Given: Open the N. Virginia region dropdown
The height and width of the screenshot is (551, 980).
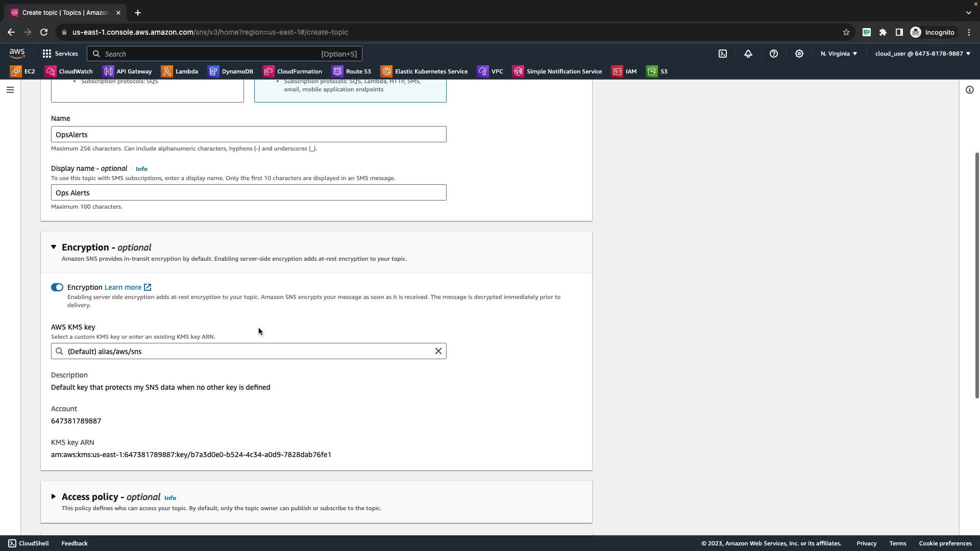Looking at the screenshot, I should click(839, 54).
